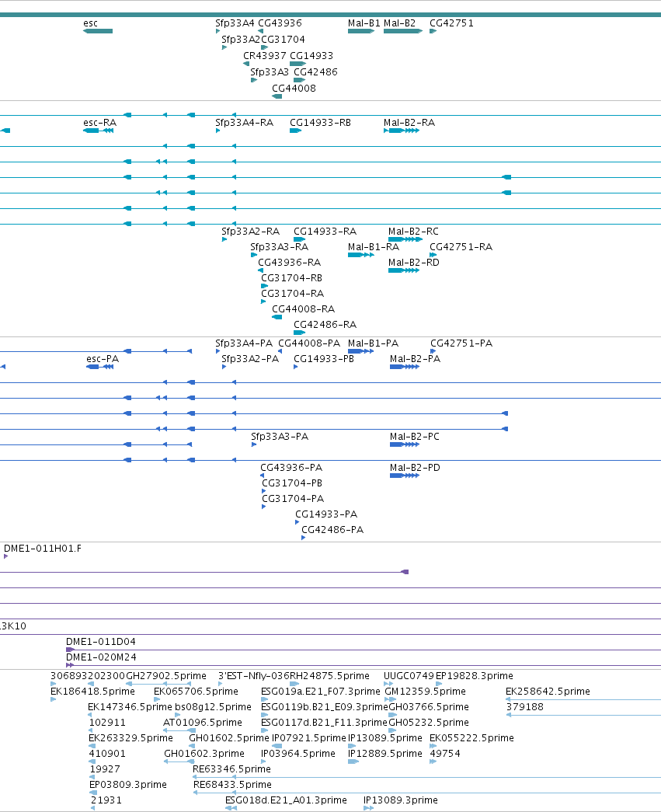Open the CG44008-PA protein label

coord(310,343)
